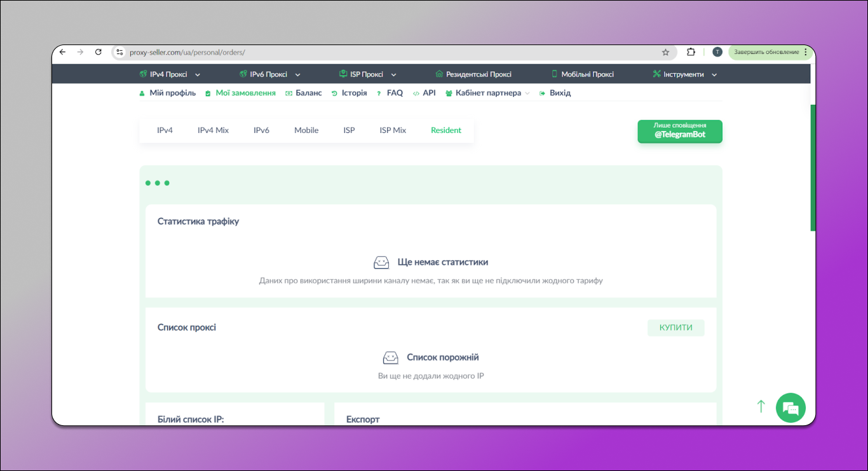Open Кабінет партнера menu
The height and width of the screenshot is (471, 868).
[487, 93]
